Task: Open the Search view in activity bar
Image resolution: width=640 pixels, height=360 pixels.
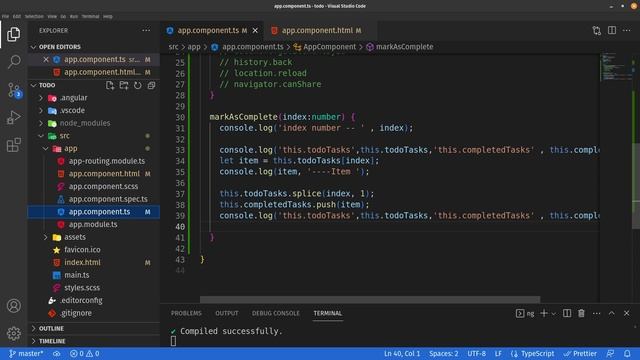Action: click(x=13, y=62)
